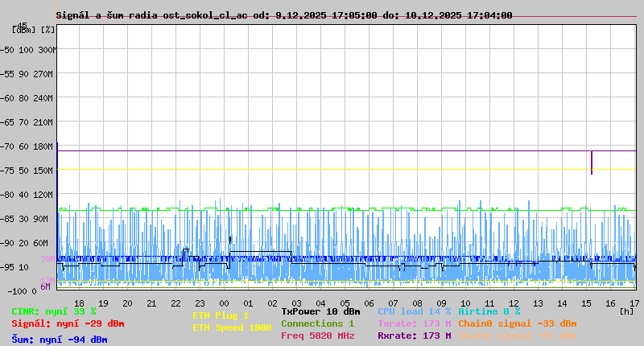
Task: Click the 'Airtime 0 %' legend label
Action: point(489,311)
